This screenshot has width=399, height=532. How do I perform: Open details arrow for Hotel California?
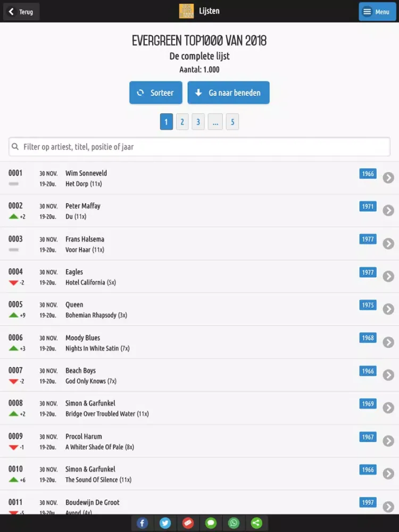[x=388, y=276]
